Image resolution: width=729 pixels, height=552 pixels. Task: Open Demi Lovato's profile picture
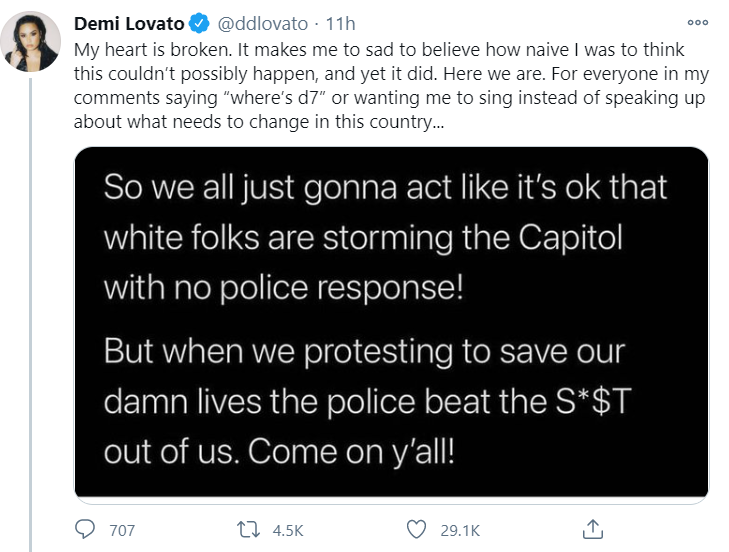pos(37,43)
